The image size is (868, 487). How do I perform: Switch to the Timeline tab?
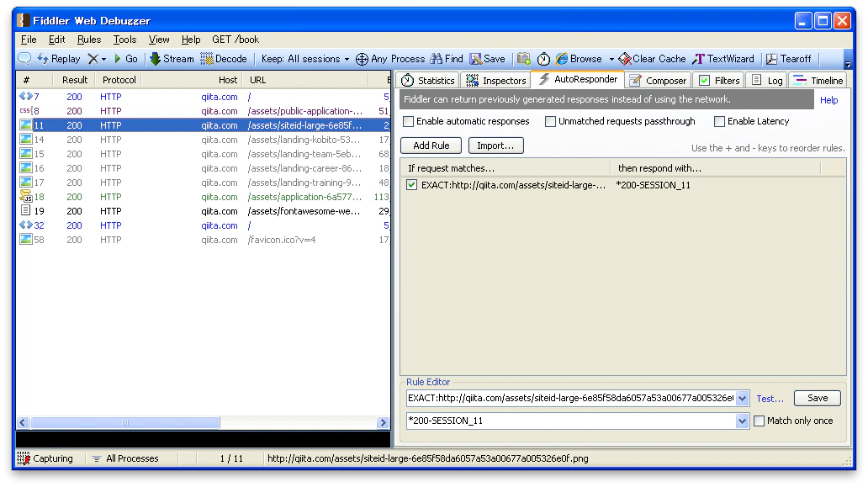point(818,80)
